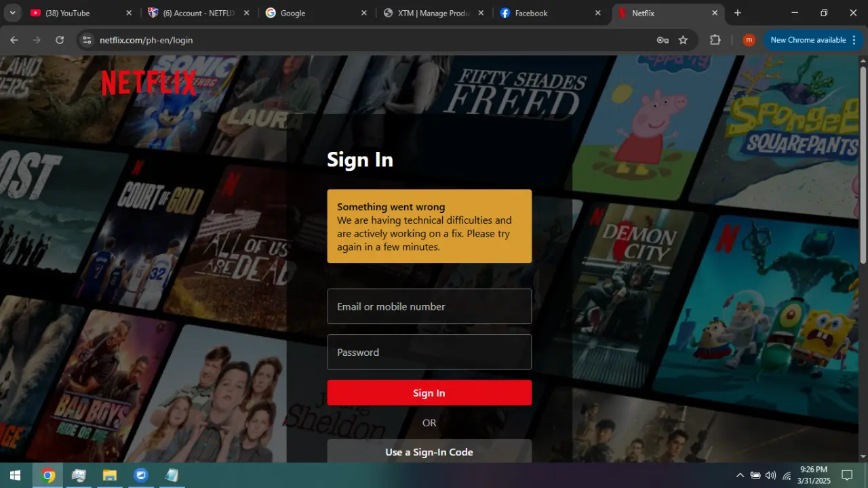Close the YouTube tab
The image size is (868, 488).
[129, 13]
